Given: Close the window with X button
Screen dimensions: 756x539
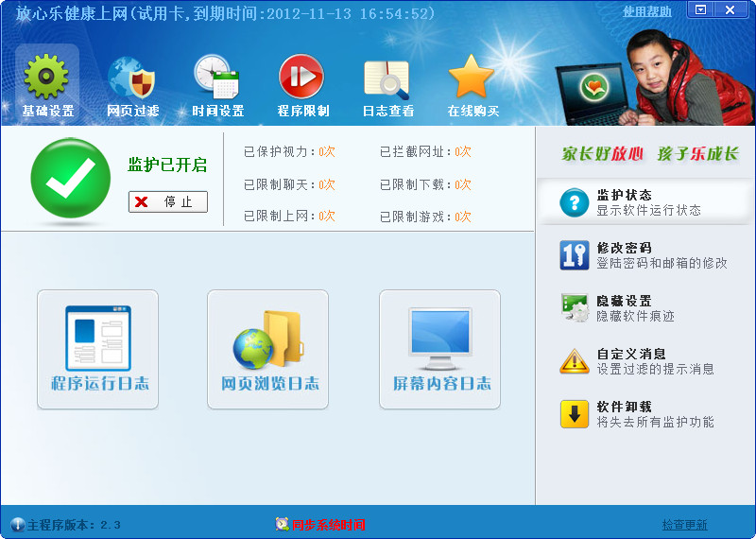Looking at the screenshot, I should click(x=730, y=9).
